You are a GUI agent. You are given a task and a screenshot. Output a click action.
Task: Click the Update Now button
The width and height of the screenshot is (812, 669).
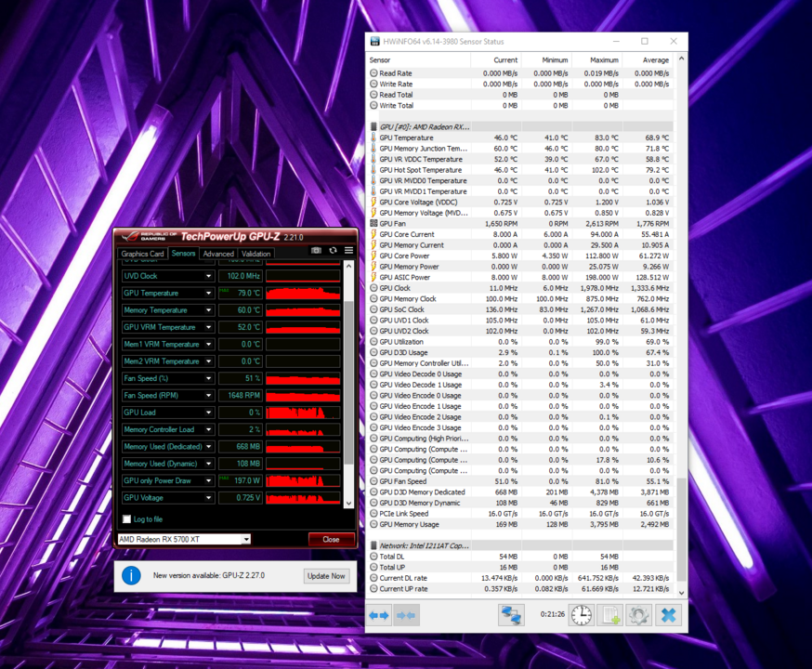326,576
